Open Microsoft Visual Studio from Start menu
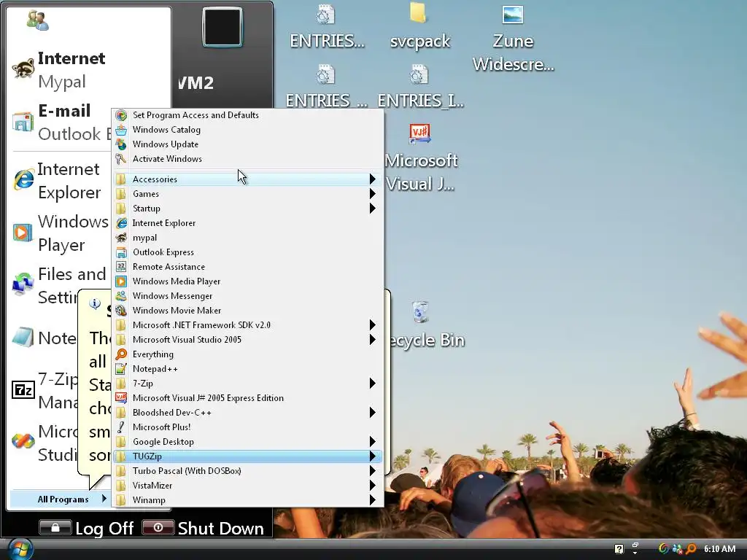747x560 pixels. (x=45, y=443)
